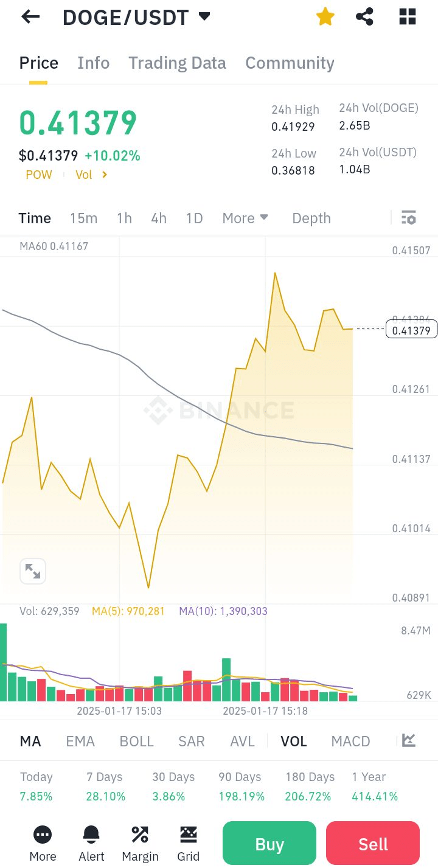
Task: Enable the MACD indicator
Action: 350,741
